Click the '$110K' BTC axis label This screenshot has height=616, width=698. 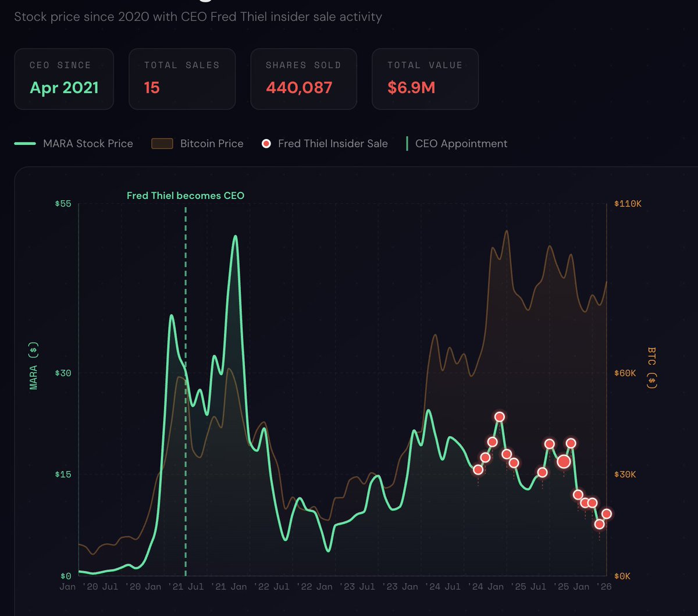coord(628,204)
